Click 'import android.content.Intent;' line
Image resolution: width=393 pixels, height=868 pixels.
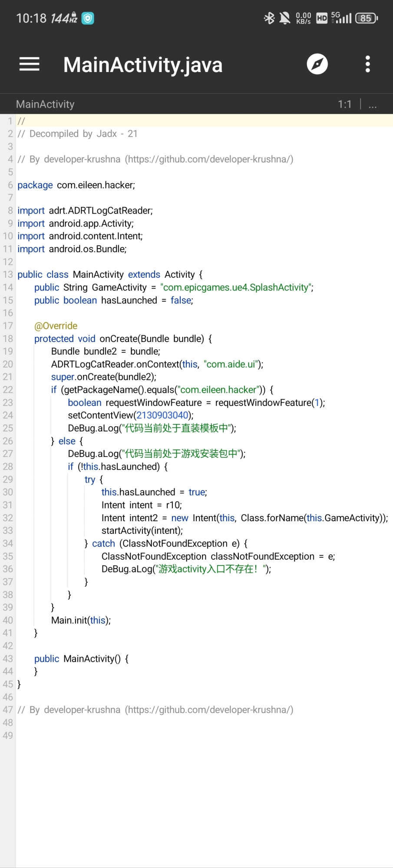pos(80,236)
